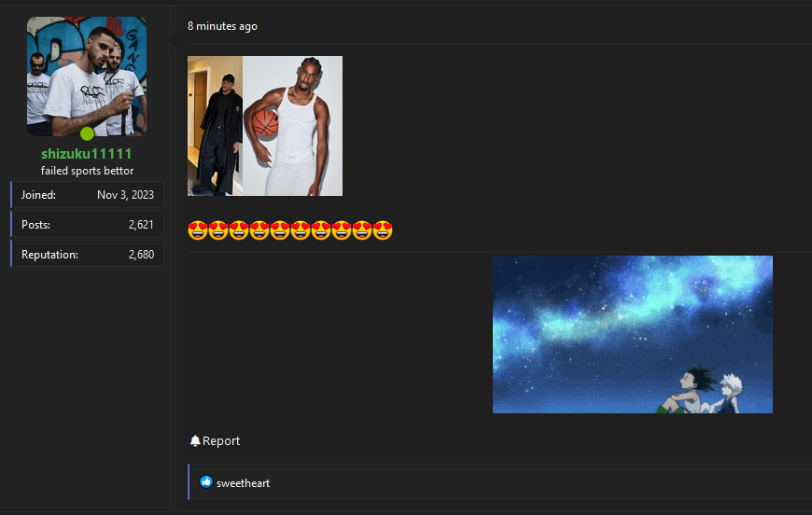
Task: Open the attached photo in the post
Action: coord(265,126)
